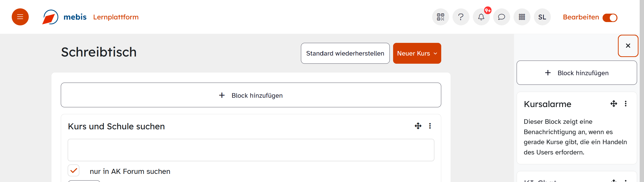The width and height of the screenshot is (644, 182).
Task: Uncheck nur in AK Forum suchen
Action: pyautogui.click(x=73, y=171)
